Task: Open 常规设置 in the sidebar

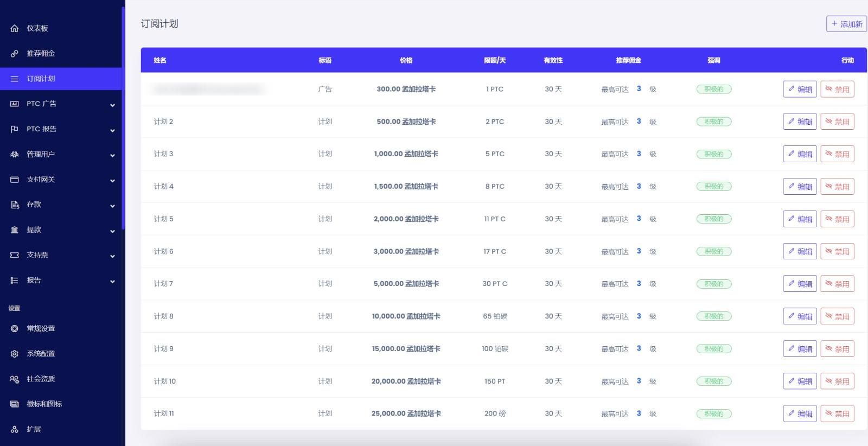Action: [41, 329]
